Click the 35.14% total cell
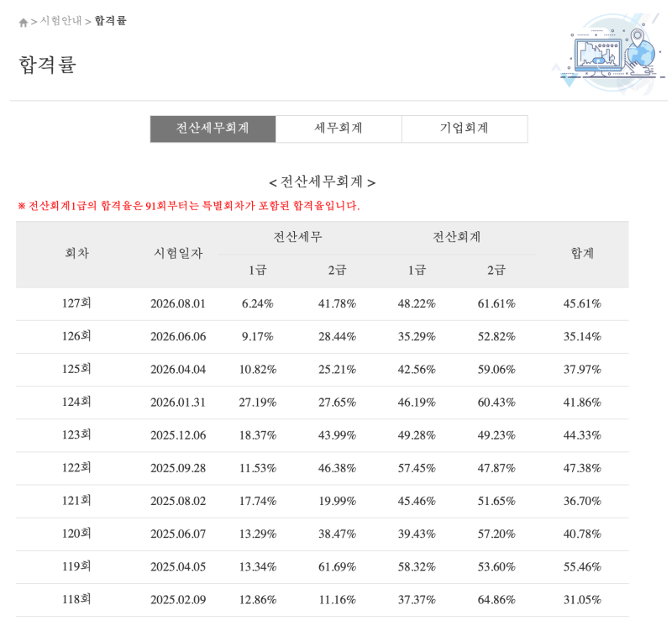This screenshot has width=672, height=621. pyautogui.click(x=582, y=337)
